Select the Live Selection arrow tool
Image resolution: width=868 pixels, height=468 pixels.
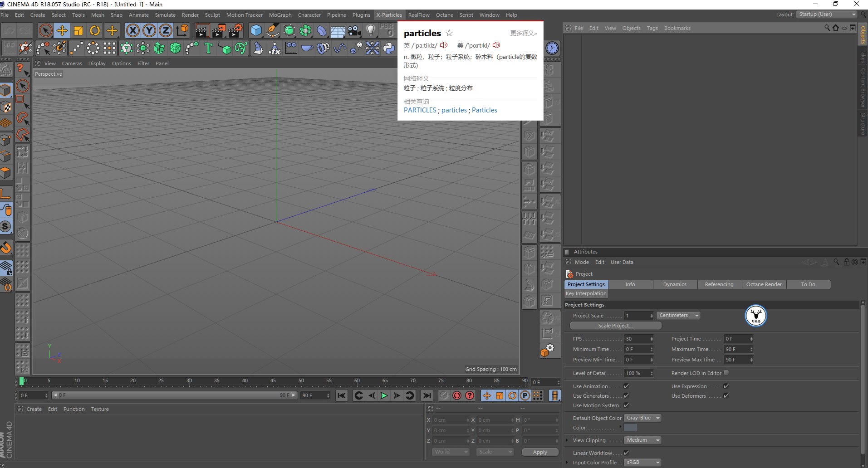click(x=45, y=31)
